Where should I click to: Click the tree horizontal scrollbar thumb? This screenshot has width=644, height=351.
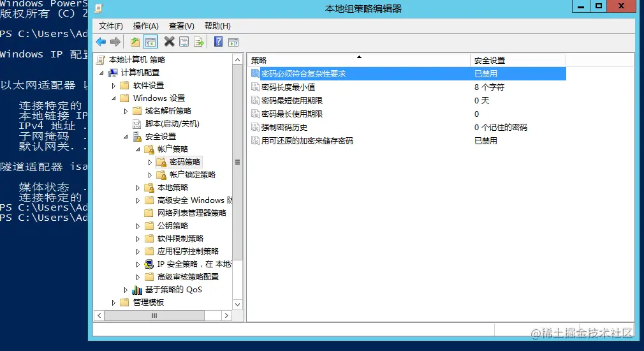[154, 316]
